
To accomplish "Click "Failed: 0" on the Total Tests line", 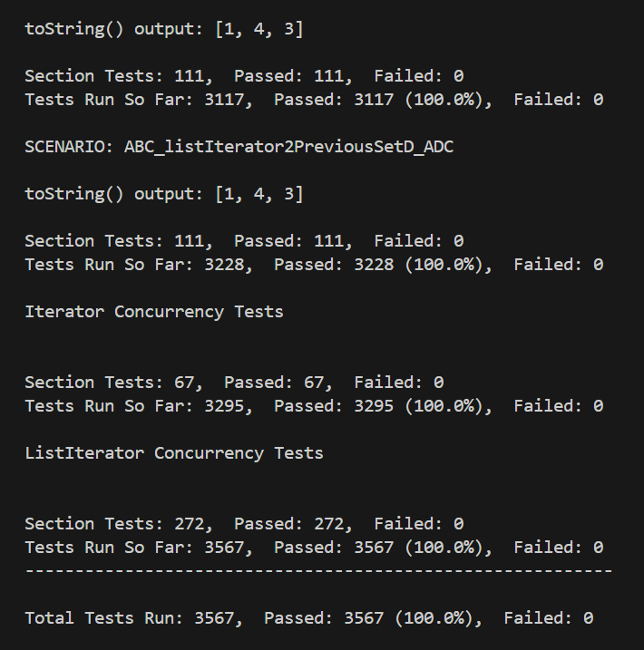I will pos(548,618).
